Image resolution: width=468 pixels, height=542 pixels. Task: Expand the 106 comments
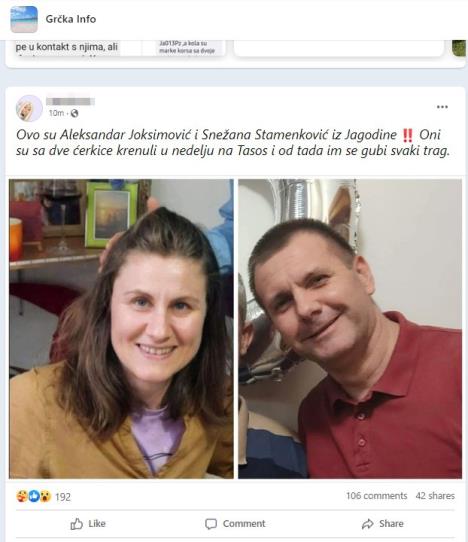tap(377, 496)
